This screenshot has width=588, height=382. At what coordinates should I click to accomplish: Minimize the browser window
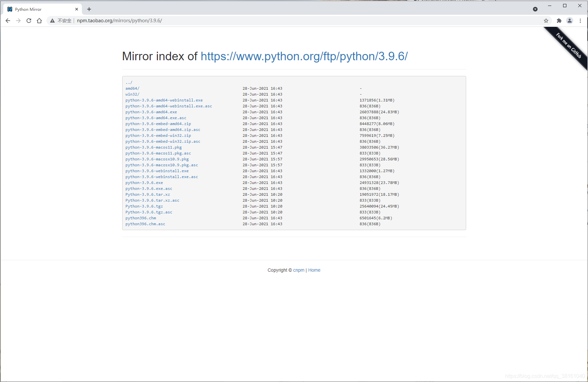pos(550,6)
